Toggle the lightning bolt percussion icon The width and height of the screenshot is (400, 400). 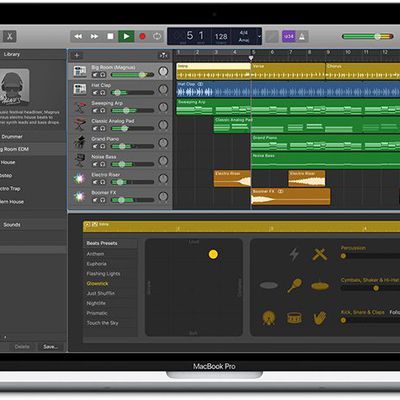click(294, 255)
